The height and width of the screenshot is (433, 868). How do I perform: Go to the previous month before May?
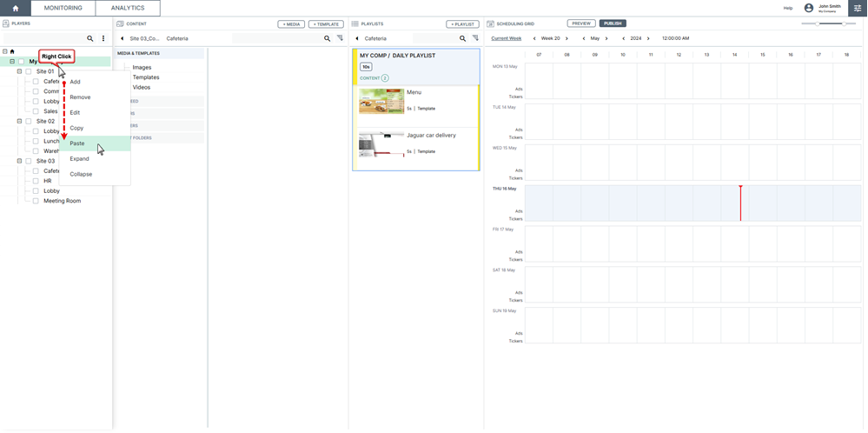coord(584,39)
